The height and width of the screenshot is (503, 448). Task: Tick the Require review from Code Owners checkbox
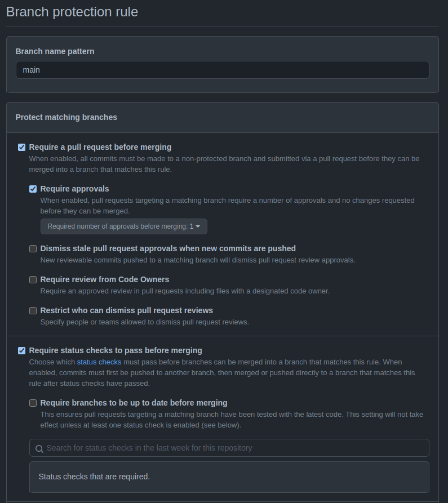tap(33, 279)
